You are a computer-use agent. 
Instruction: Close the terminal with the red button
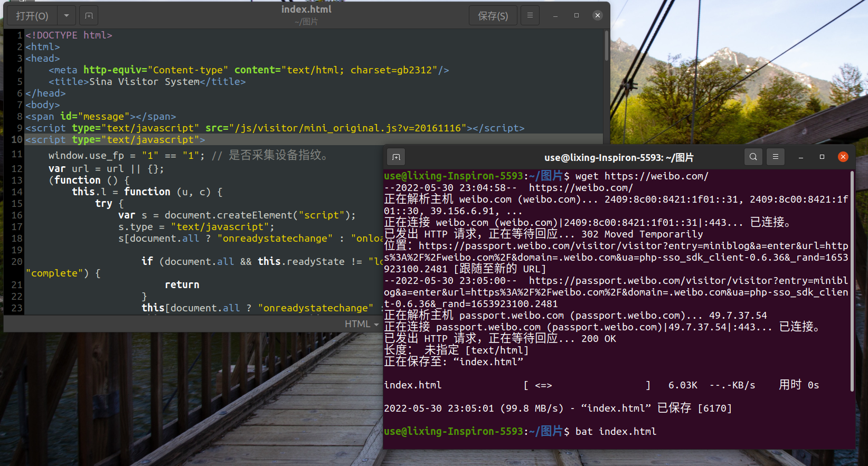pyautogui.click(x=843, y=157)
